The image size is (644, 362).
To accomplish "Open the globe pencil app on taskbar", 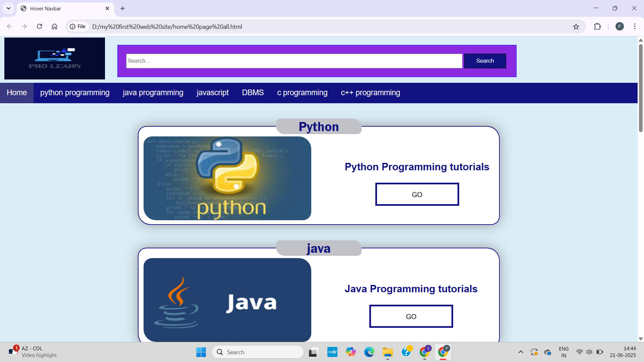I will 407,352.
